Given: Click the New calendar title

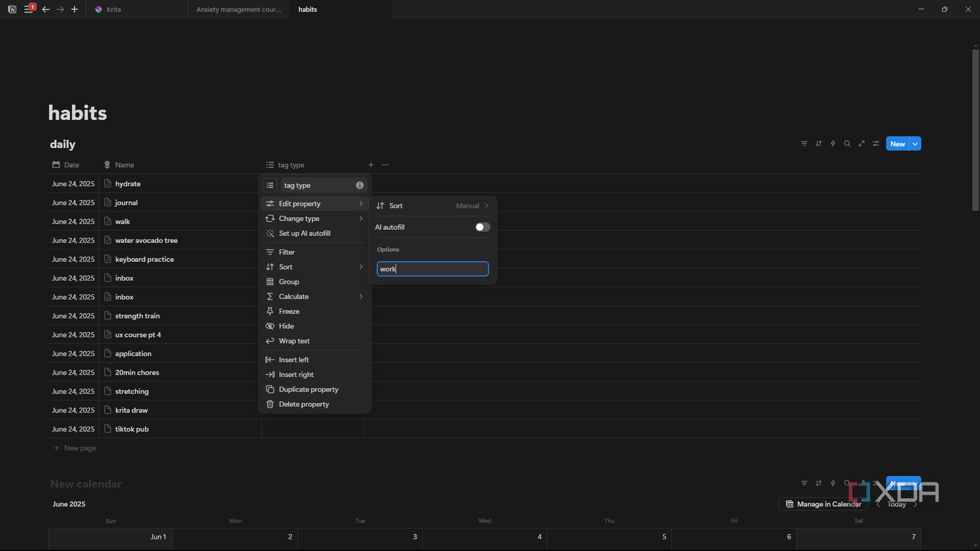Looking at the screenshot, I should [x=86, y=484].
